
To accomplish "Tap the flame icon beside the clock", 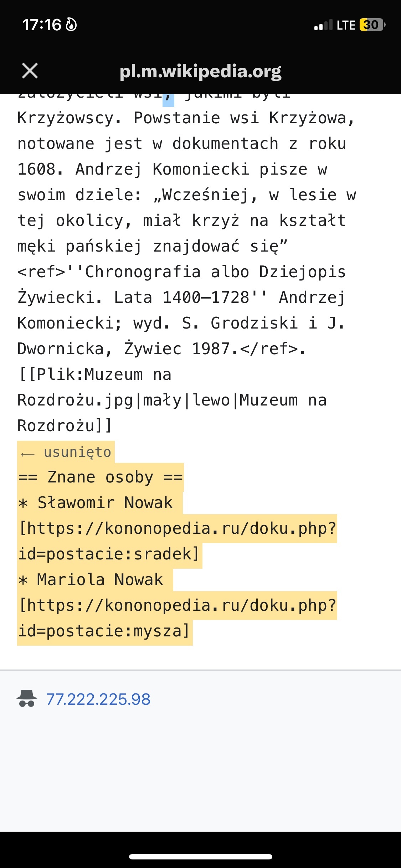I will 72,25.
